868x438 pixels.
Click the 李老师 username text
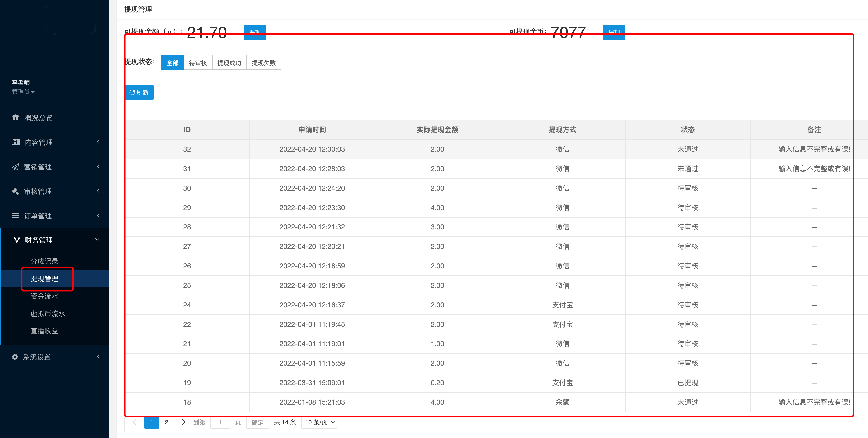[21, 82]
